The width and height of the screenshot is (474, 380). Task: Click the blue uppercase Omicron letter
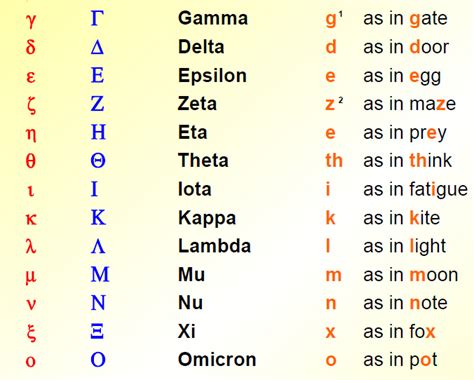point(98,360)
